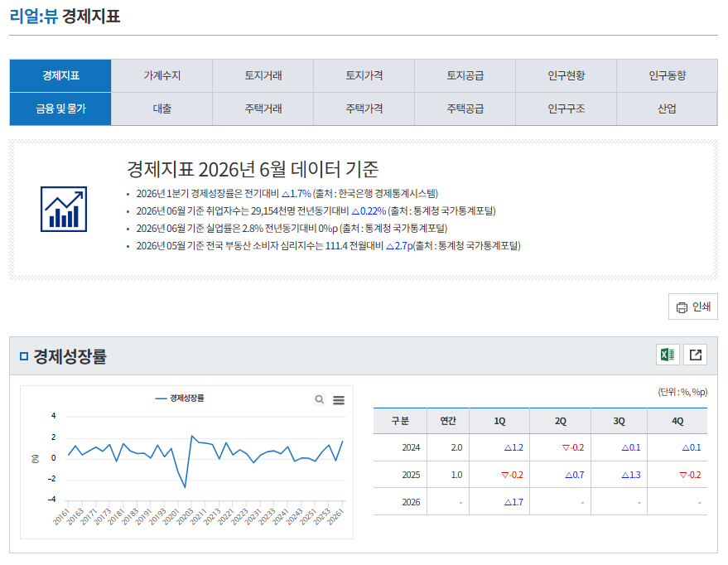Click the economic indicator chart icon
Image resolution: width=728 pixels, height=565 pixels.
click(x=64, y=210)
